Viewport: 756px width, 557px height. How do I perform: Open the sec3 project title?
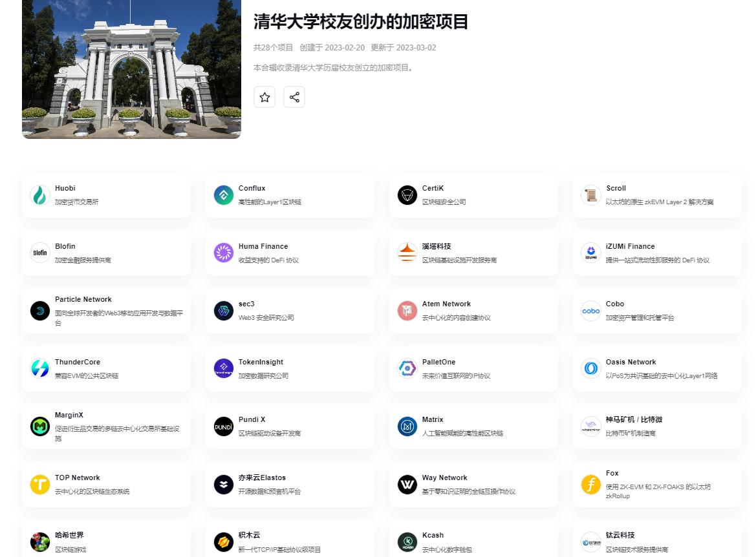point(246,304)
